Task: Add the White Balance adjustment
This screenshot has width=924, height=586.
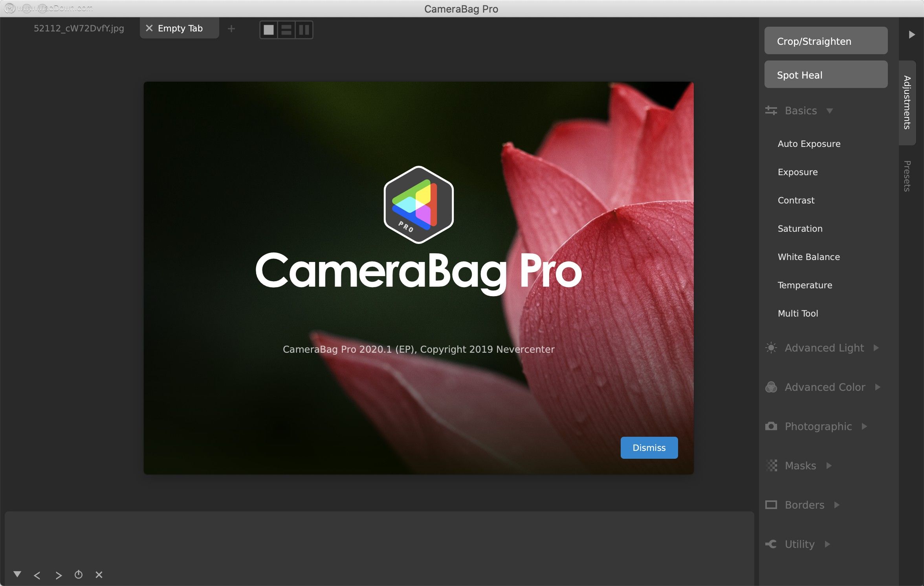Action: (x=808, y=257)
